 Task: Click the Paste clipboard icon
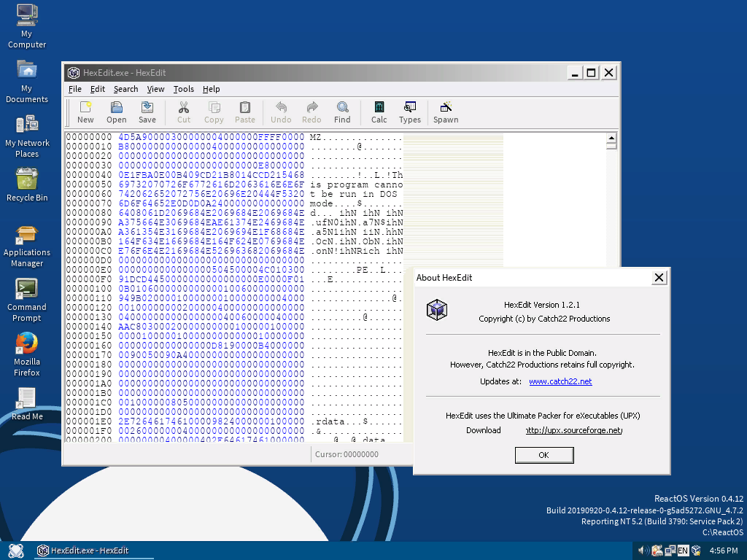(245, 107)
